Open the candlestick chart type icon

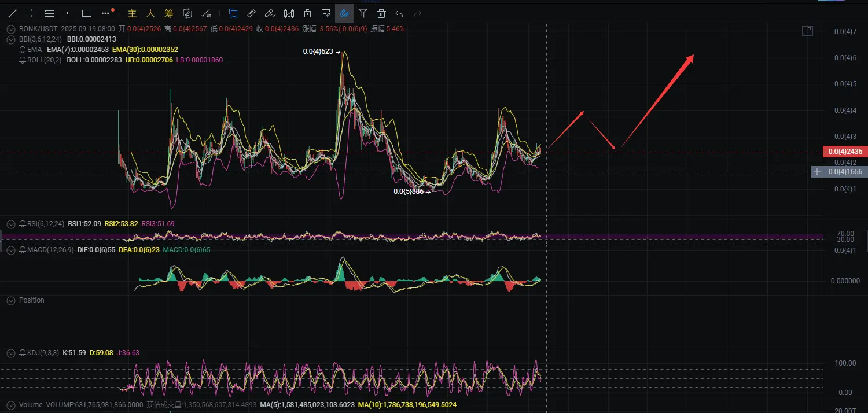tap(289, 13)
